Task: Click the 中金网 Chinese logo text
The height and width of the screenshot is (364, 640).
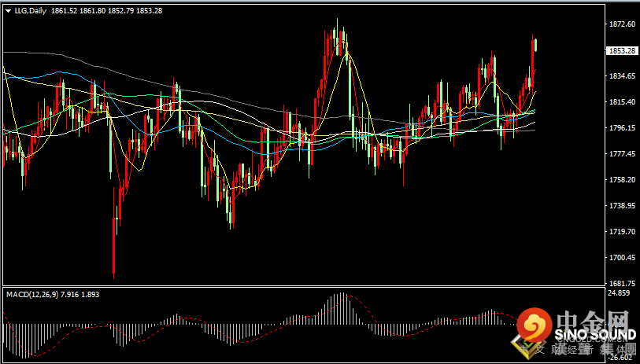Action: tap(594, 321)
